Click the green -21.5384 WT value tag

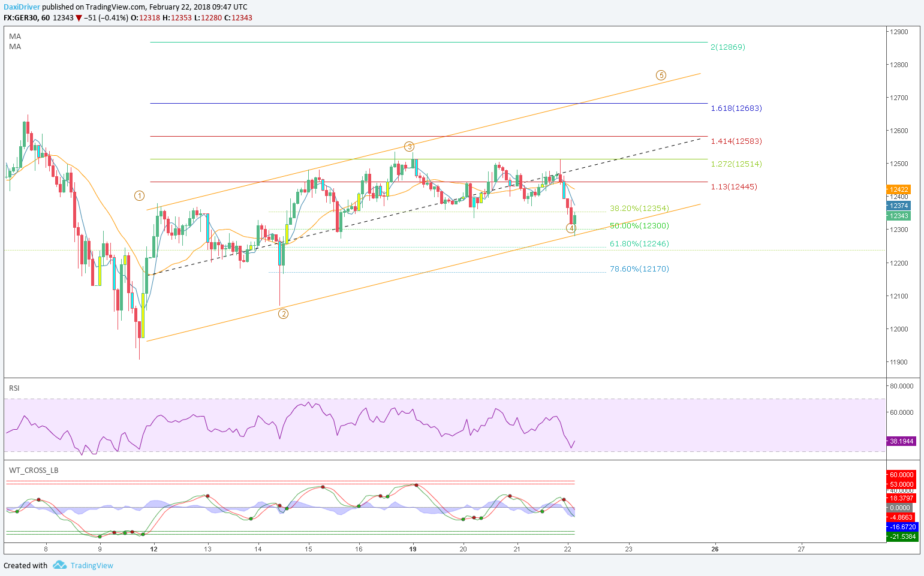point(901,536)
